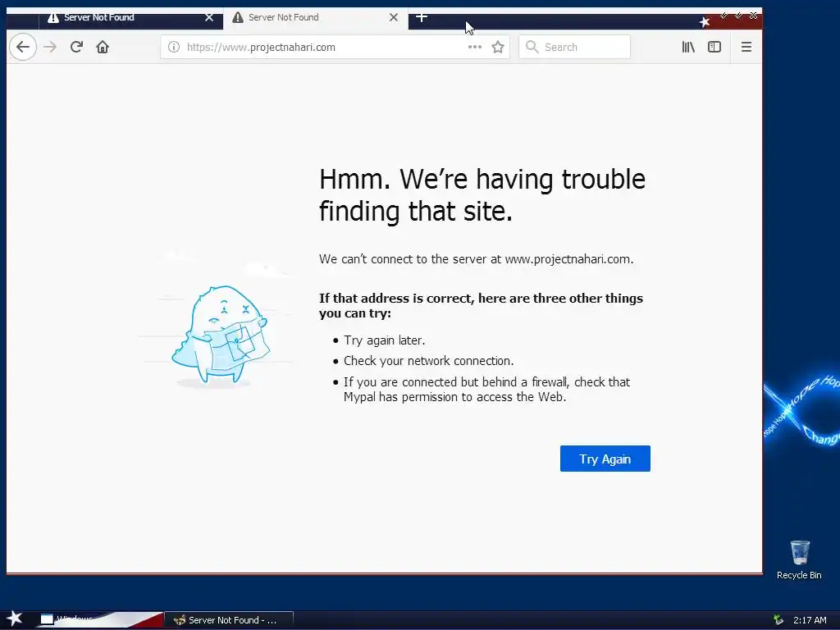
Task: Bookmark this page with the star
Action: click(x=498, y=47)
